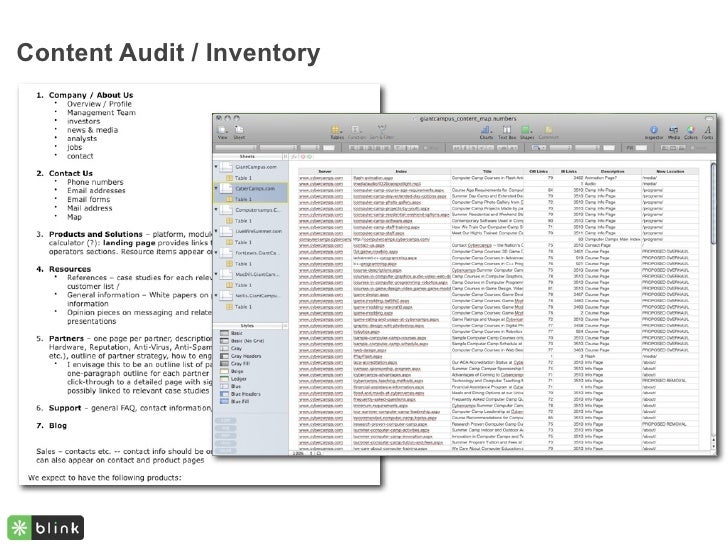
Task: Apply the Blue table style
Action: coord(231,386)
